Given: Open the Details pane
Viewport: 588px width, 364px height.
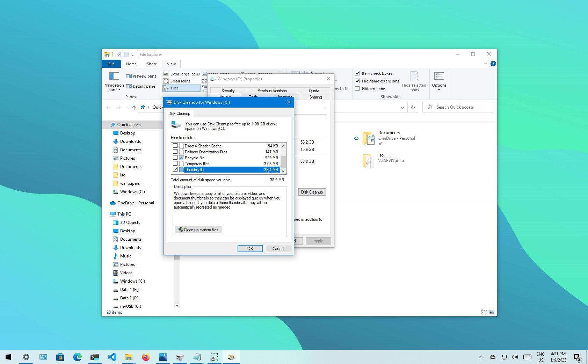Looking at the screenshot, I should point(141,86).
